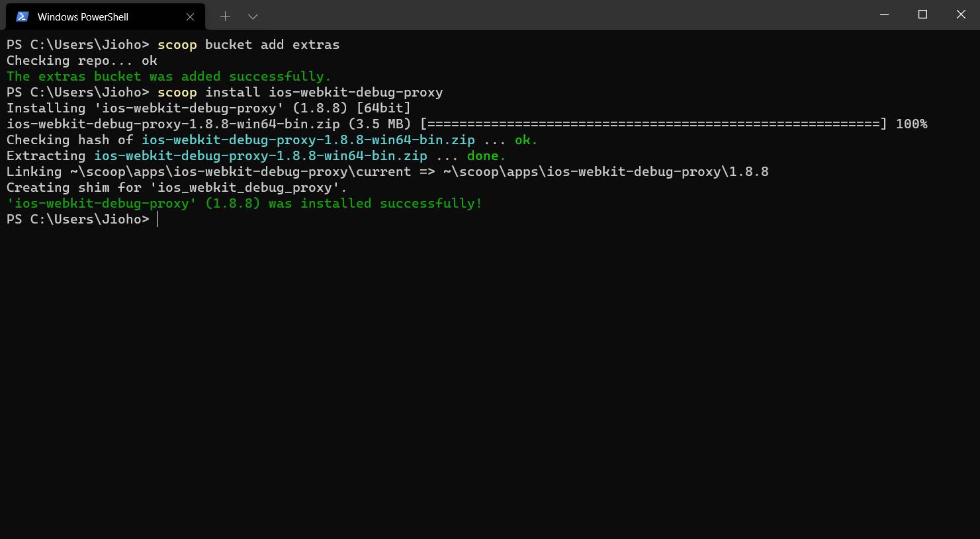Click the PowerShell icon in the tab
980x539 pixels.
click(22, 17)
